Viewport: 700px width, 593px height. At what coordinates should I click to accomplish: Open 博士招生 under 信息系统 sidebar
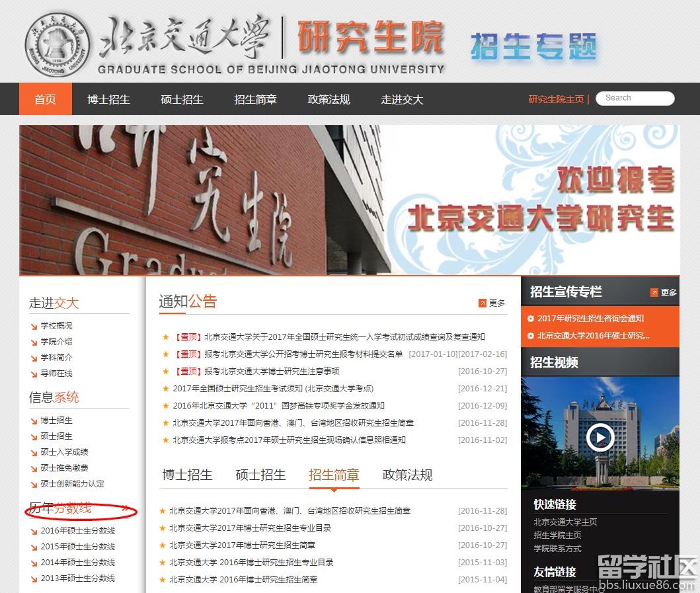pos(56,420)
